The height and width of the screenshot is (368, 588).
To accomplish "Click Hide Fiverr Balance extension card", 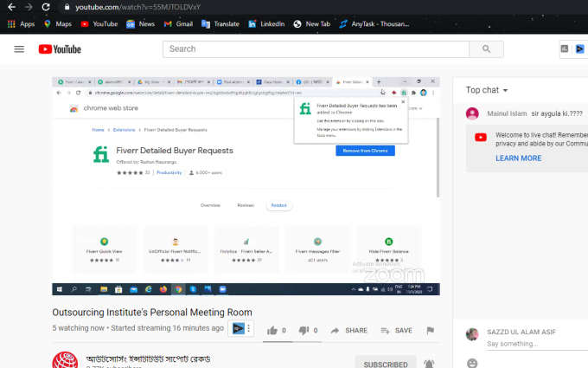I will 389,249.
